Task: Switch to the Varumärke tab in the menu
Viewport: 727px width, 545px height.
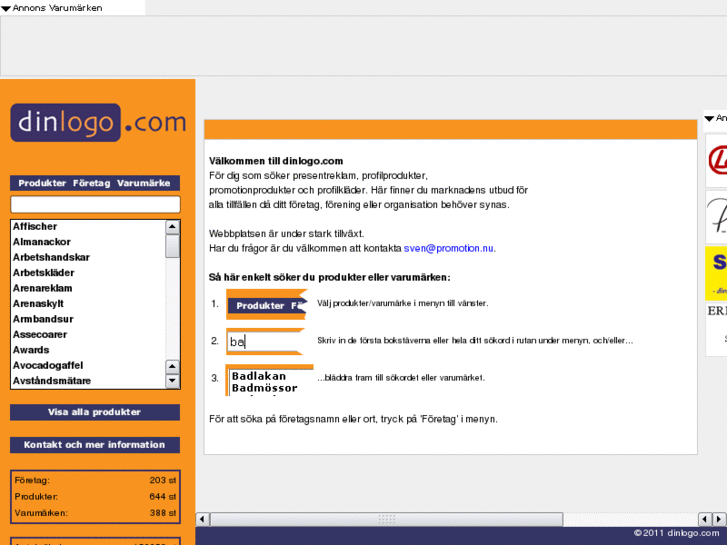Action: coord(143,183)
